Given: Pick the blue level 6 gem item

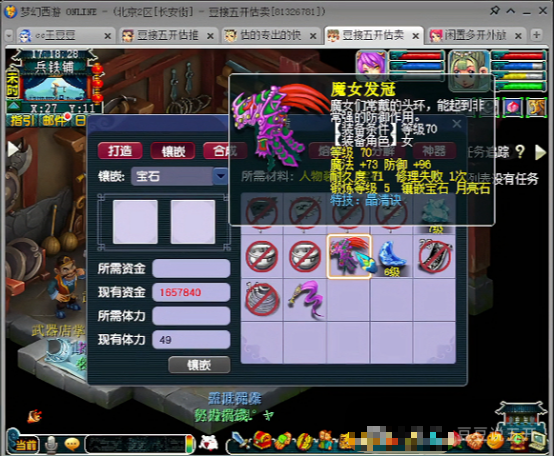Looking at the screenshot, I should pos(392,257).
